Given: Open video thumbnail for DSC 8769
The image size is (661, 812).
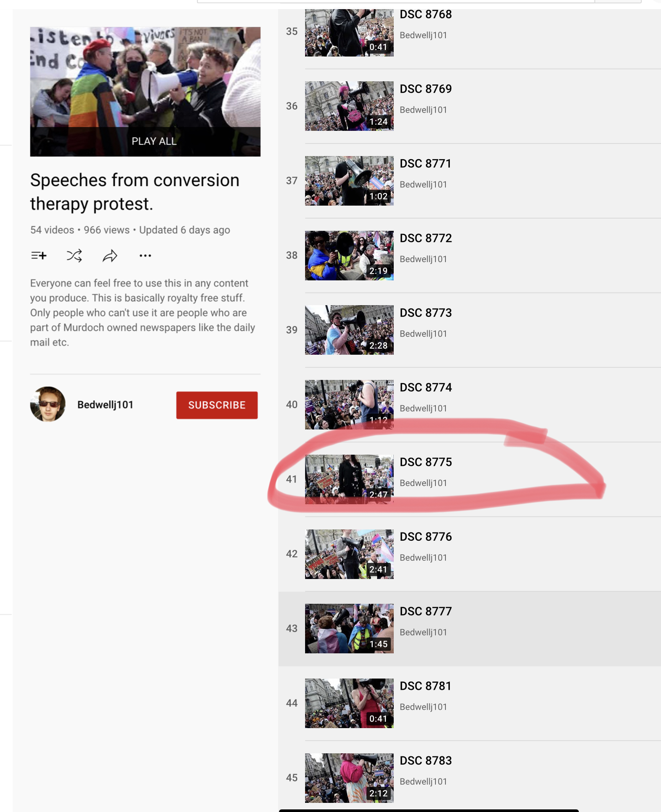Looking at the screenshot, I should click(x=349, y=106).
